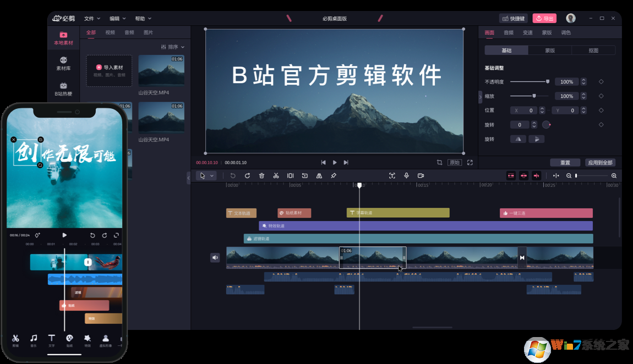The height and width of the screenshot is (364, 633).
Task: Toggle second pink link-track button
Action: (523, 176)
